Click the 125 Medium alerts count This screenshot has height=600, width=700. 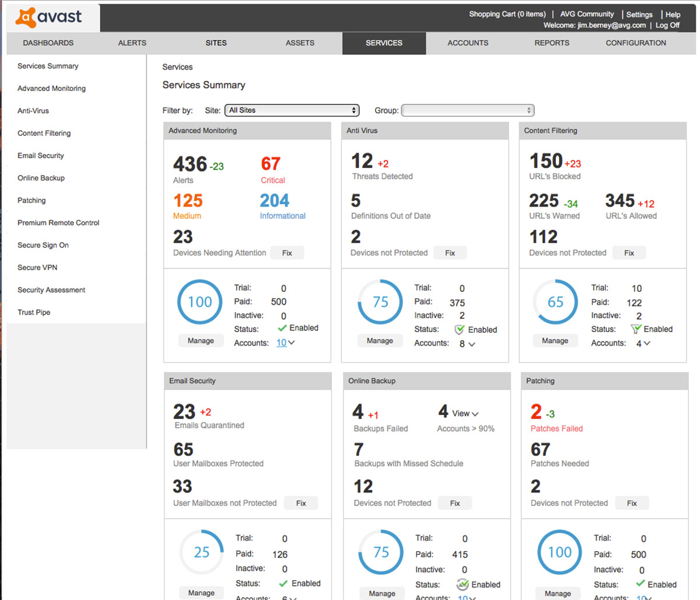click(x=188, y=201)
